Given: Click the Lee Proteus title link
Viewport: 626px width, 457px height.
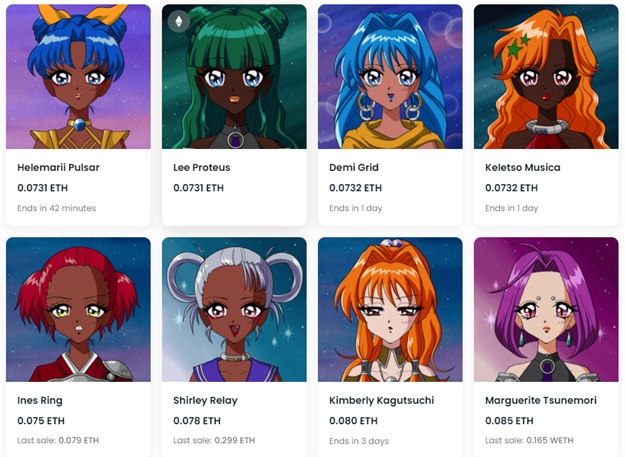Looking at the screenshot, I should (202, 167).
